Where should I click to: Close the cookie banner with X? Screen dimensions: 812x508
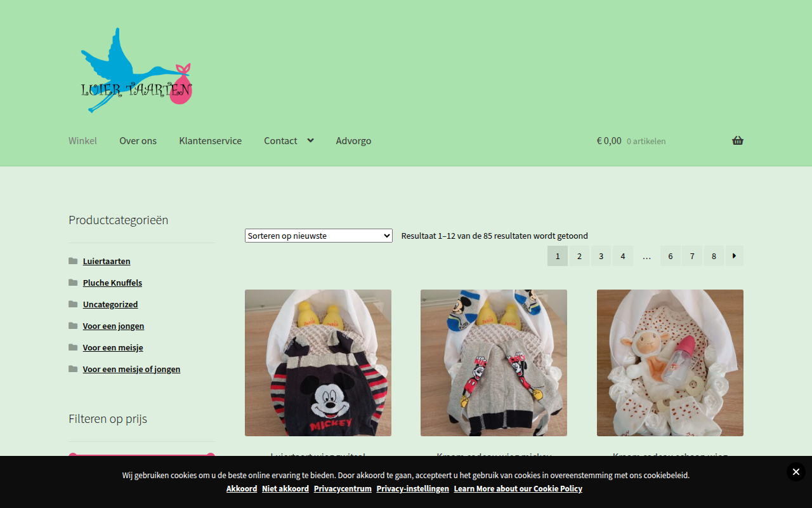[796, 472]
